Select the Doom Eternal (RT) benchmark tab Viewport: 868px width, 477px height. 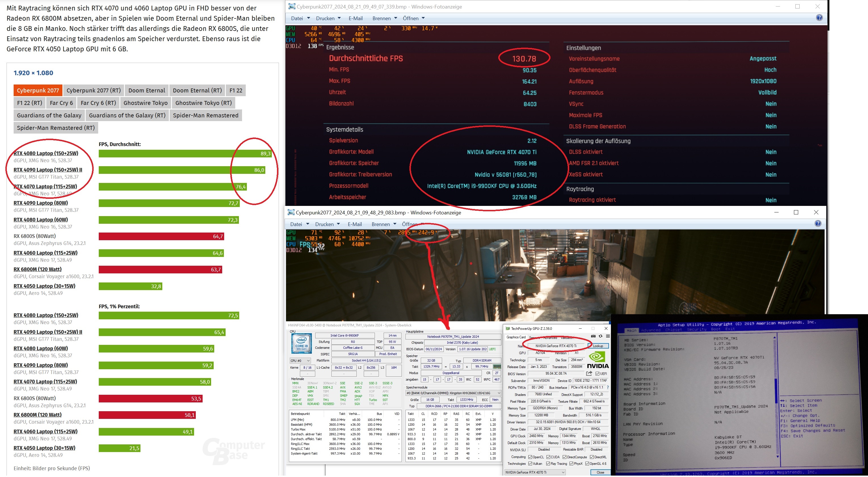197,90
